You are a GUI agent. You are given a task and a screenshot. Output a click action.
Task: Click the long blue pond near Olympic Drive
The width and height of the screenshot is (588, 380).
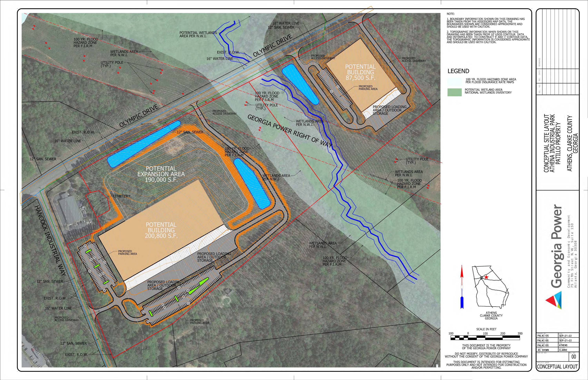(144, 144)
